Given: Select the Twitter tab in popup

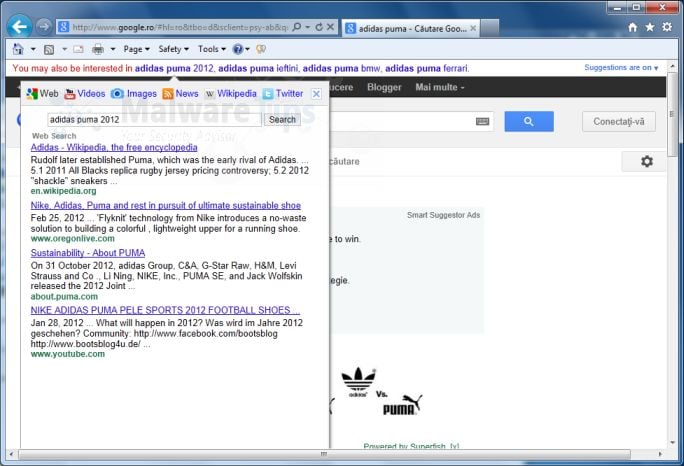Looking at the screenshot, I should coord(283,94).
